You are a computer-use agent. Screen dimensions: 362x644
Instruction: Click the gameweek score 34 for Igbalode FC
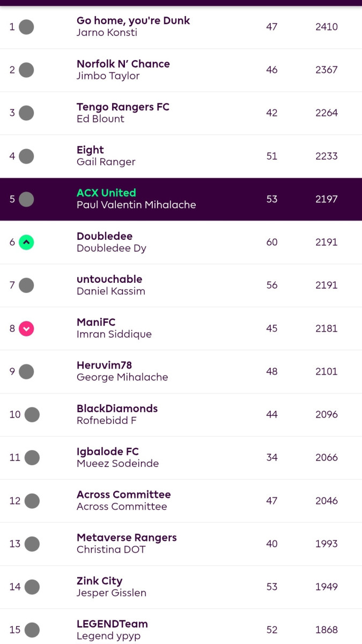point(272,458)
